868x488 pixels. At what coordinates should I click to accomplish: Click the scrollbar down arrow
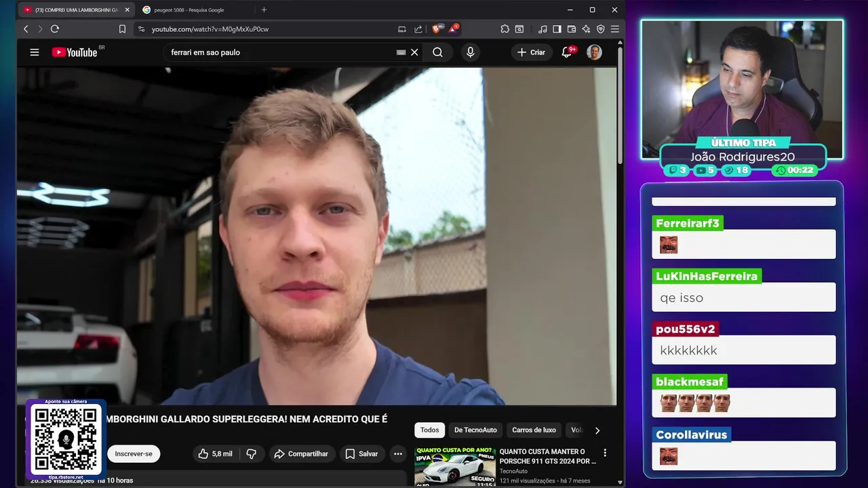[620, 482]
